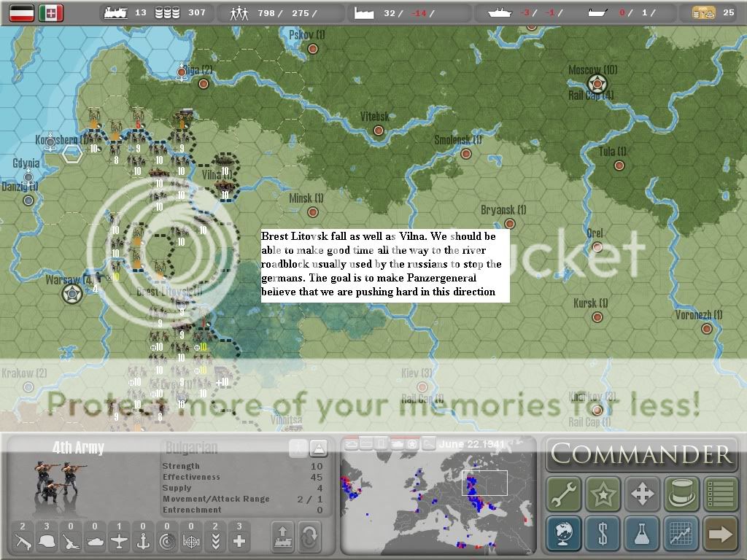Screen dimensions: 747x560
Task: Click the "Entrenchment" stat label
Action: click(192, 510)
